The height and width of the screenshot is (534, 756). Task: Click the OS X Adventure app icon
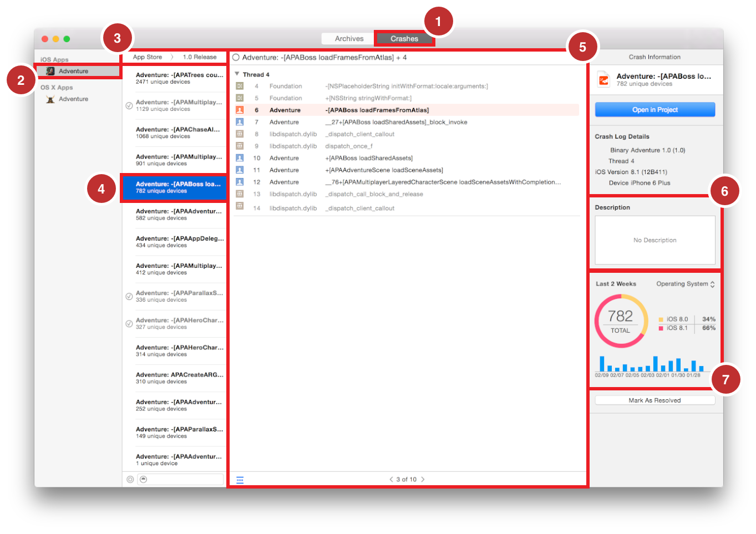[50, 99]
